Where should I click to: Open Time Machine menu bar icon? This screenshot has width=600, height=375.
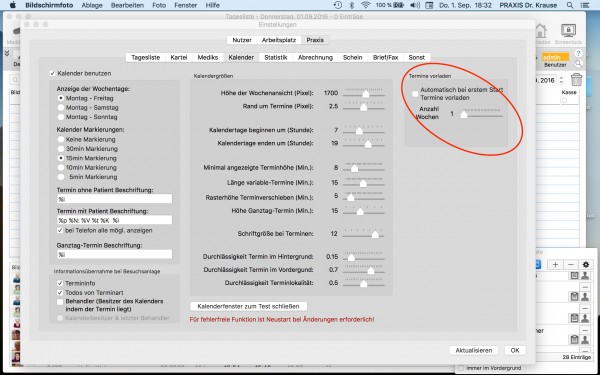pos(338,5)
